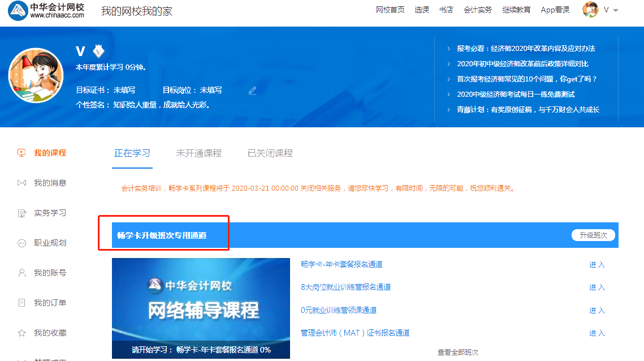644x361 pixels.
Task: Click the large profile picture of girl reading
Action: (x=36, y=75)
